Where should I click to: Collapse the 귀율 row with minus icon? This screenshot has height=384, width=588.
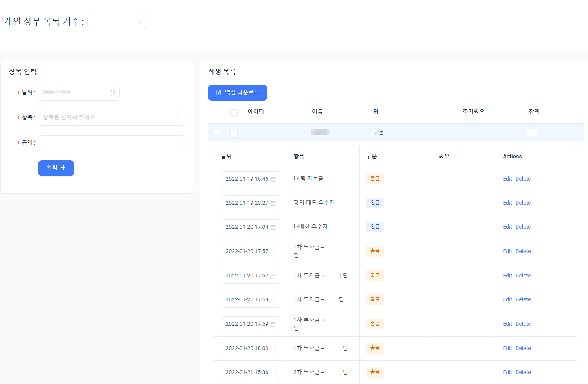(217, 132)
